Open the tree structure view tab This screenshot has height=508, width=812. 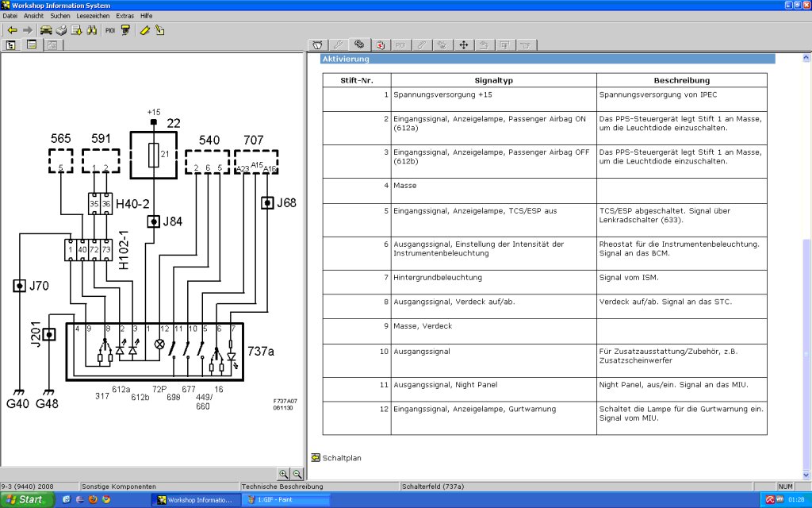click(x=10, y=45)
